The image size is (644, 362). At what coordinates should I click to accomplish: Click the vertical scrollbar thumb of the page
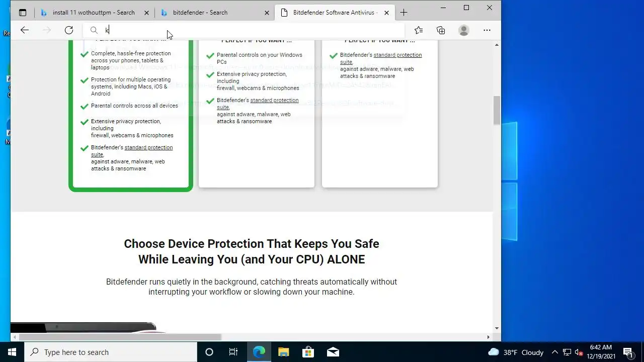[x=497, y=110]
